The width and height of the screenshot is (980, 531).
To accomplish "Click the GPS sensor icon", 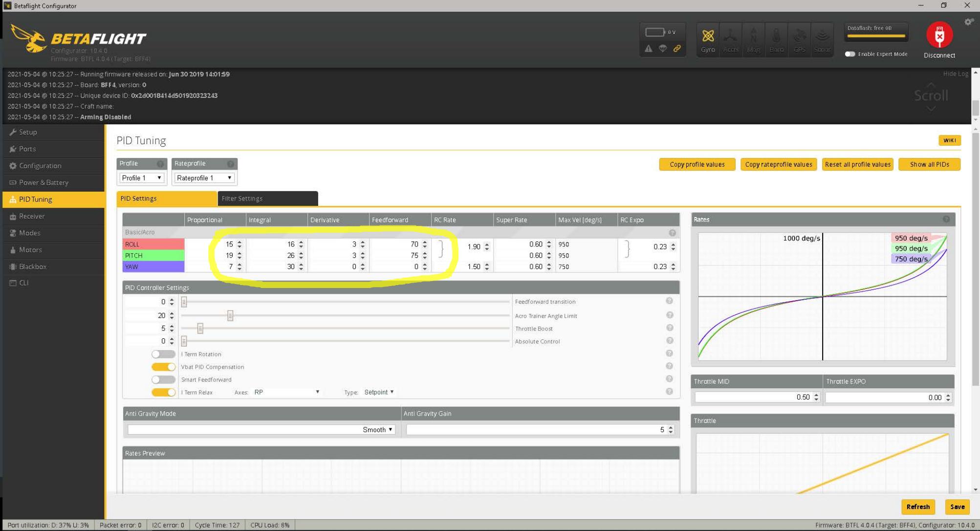I will tap(799, 40).
